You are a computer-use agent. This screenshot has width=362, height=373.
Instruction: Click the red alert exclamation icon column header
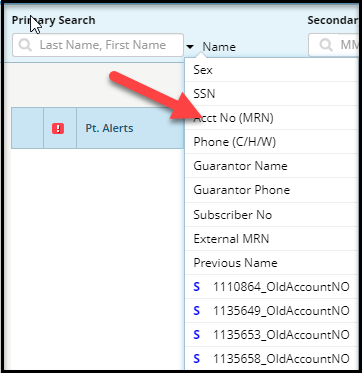pyautogui.click(x=58, y=128)
